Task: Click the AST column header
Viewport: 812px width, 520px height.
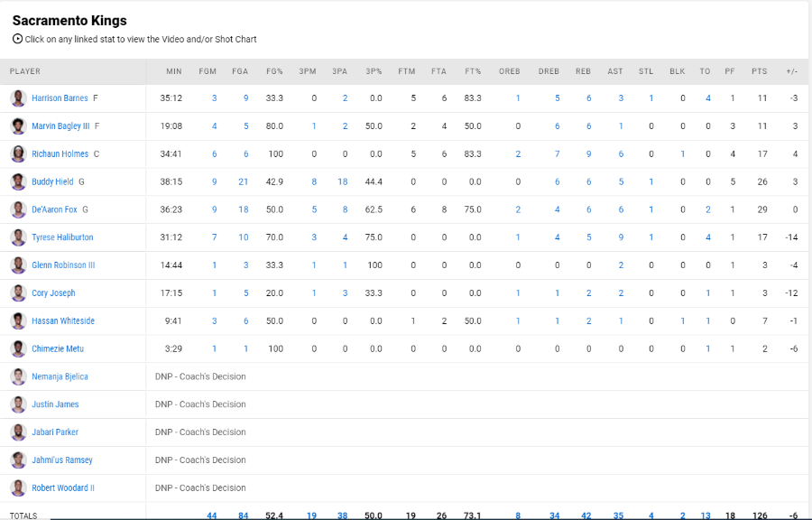Action: point(615,71)
